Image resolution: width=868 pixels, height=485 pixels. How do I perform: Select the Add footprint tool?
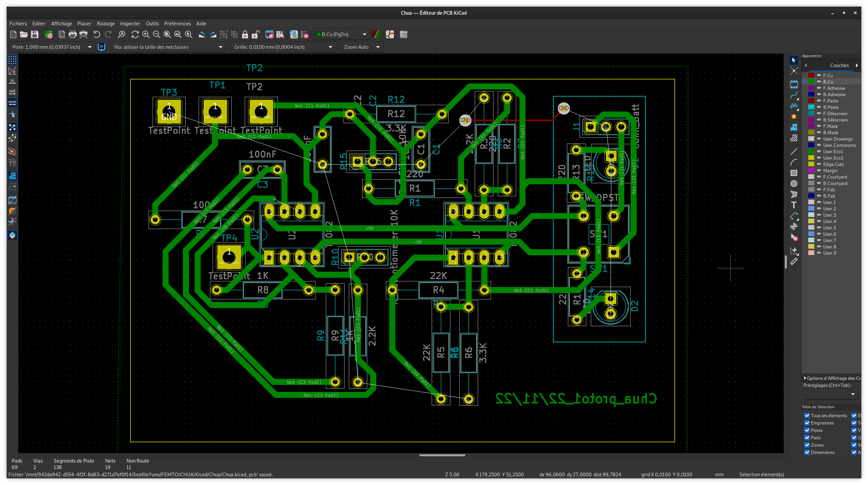[794, 84]
